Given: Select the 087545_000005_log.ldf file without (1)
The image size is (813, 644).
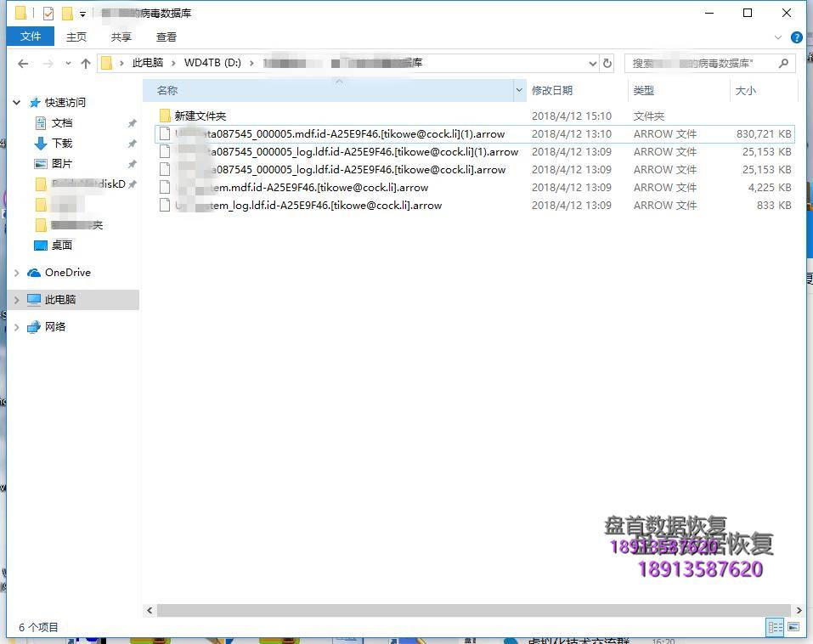Looking at the screenshot, I should click(x=474, y=170).
